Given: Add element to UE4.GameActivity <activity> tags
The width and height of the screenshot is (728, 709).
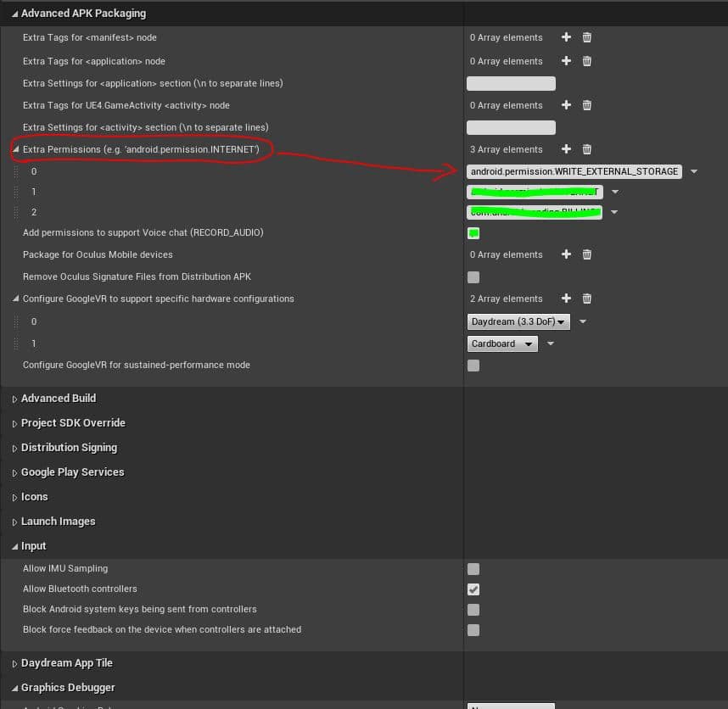Looking at the screenshot, I should 566,104.
